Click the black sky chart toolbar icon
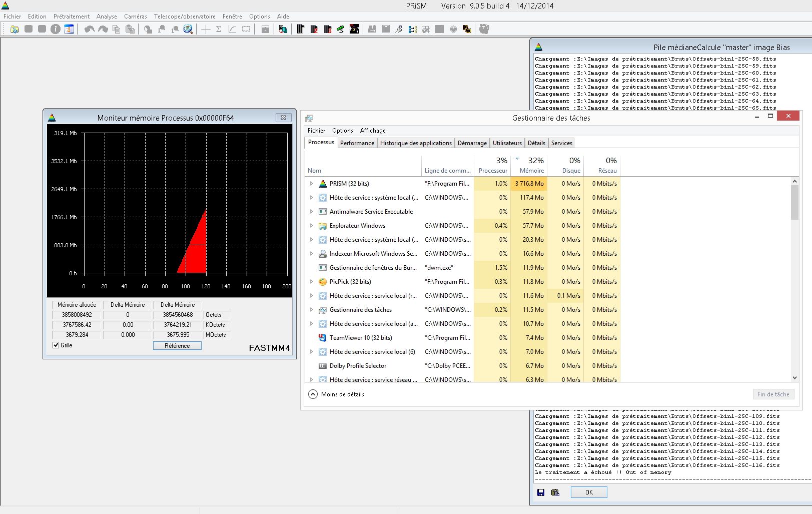The image size is (812, 514). click(354, 29)
